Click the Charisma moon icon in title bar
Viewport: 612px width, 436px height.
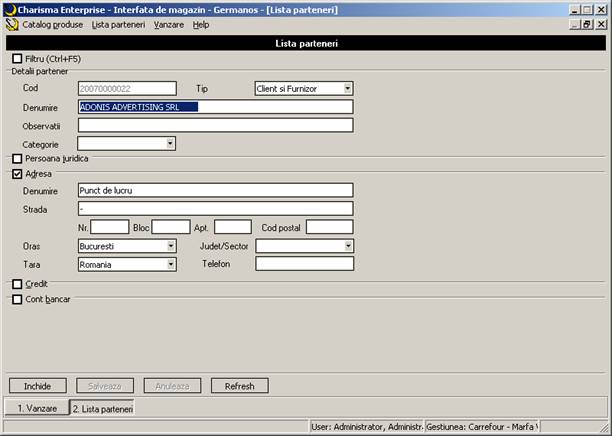10,10
